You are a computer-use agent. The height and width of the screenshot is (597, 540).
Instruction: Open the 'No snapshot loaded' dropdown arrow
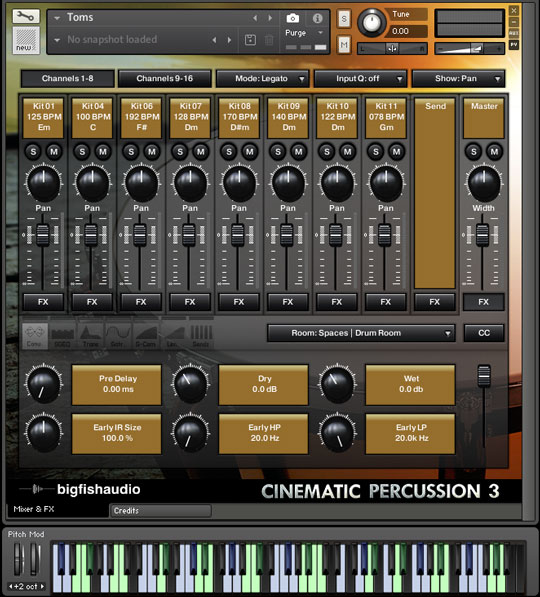click(x=57, y=40)
